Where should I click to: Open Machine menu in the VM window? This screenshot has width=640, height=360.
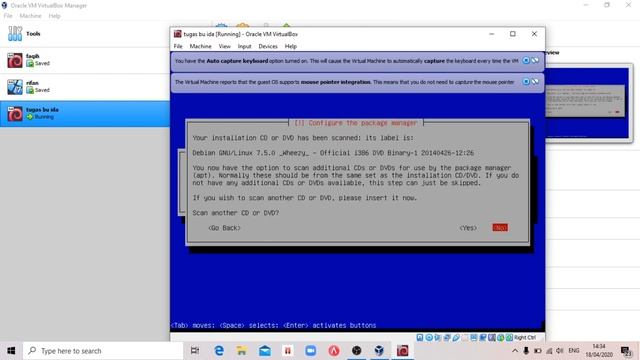click(x=200, y=46)
